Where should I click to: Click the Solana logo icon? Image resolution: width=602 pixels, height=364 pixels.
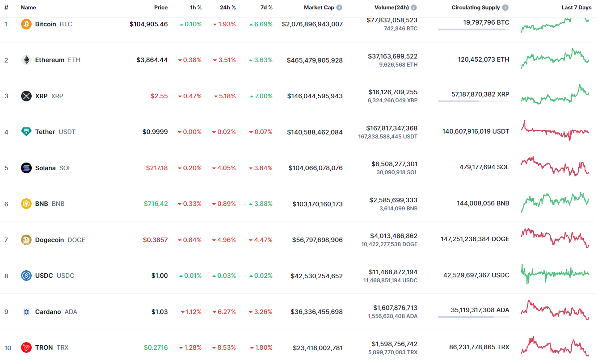(26, 168)
